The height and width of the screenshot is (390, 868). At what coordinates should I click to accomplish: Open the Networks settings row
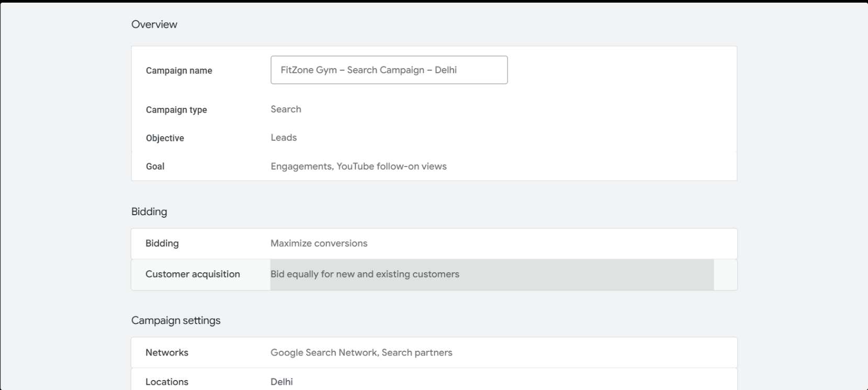tap(434, 352)
